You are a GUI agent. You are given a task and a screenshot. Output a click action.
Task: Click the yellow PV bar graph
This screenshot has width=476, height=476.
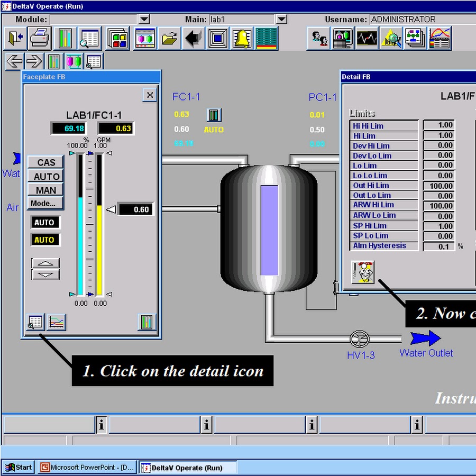tap(99, 225)
